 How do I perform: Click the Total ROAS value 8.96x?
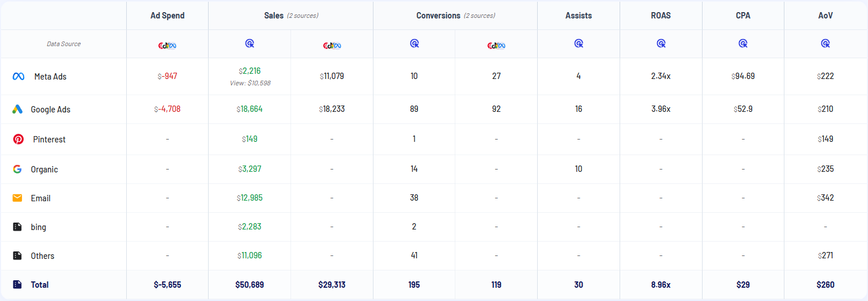tap(661, 284)
